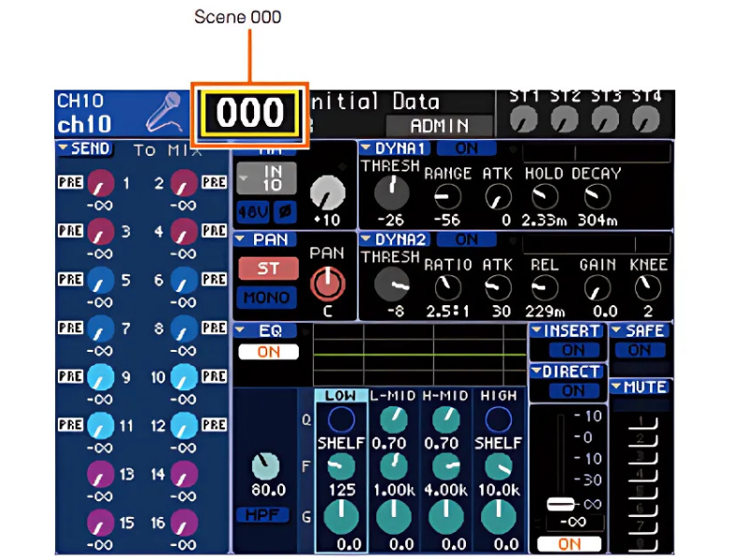Select the LOW band tab

point(341,396)
